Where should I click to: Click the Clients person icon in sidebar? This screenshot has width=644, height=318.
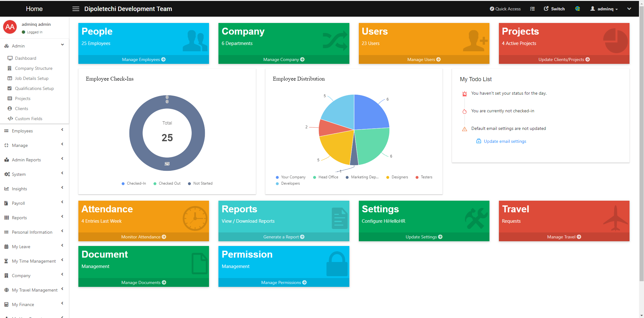point(10,109)
